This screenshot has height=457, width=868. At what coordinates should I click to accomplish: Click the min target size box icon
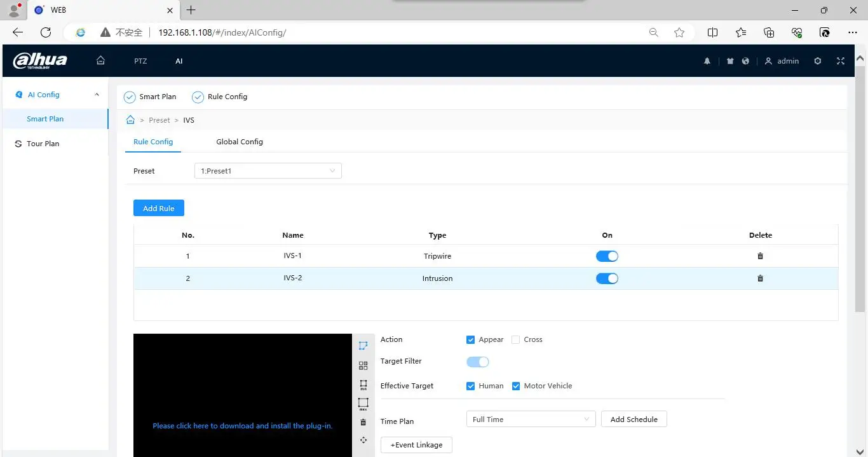click(363, 385)
